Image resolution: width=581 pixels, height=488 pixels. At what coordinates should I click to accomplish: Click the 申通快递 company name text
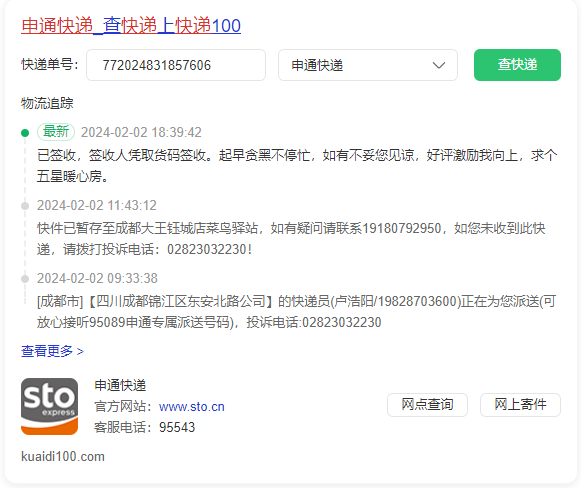(120, 385)
